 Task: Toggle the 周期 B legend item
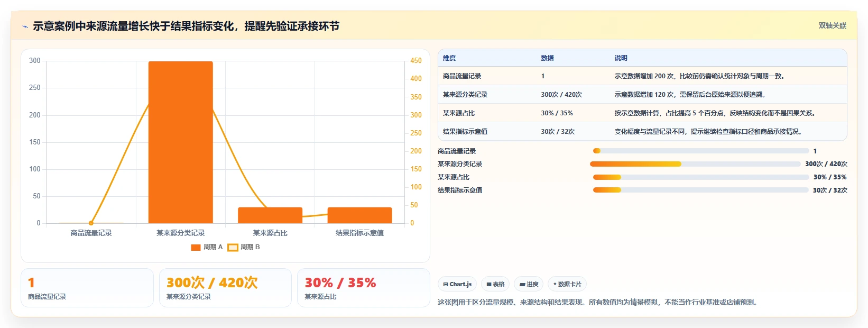244,247
